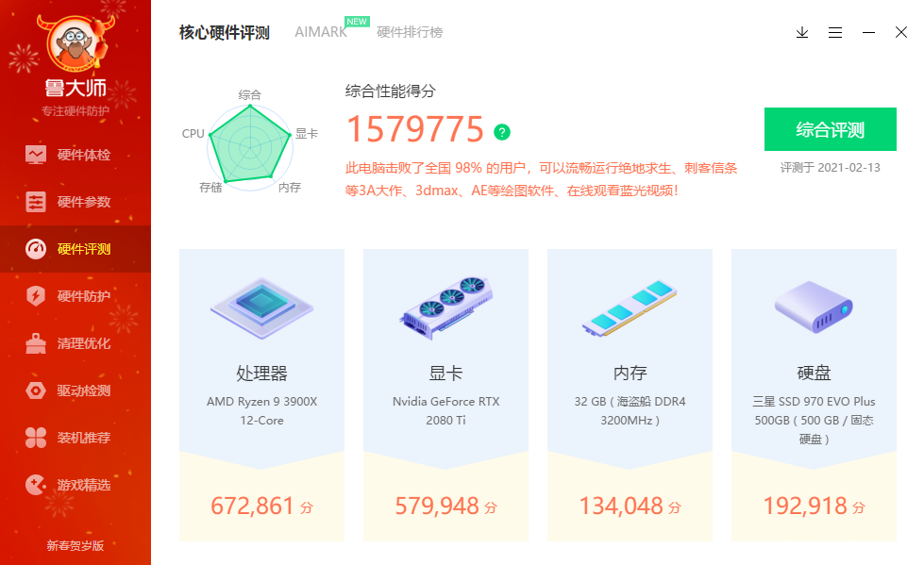Click the 显卡 card heading

click(x=446, y=373)
